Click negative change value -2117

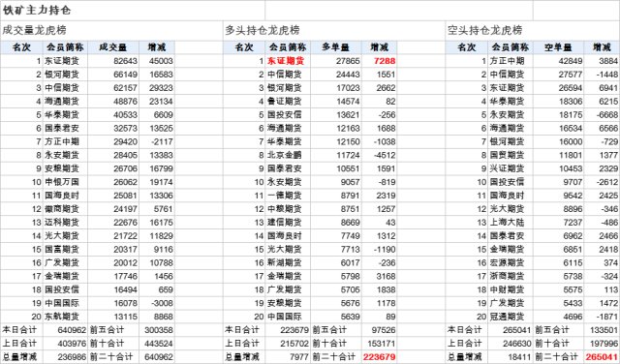162,141
